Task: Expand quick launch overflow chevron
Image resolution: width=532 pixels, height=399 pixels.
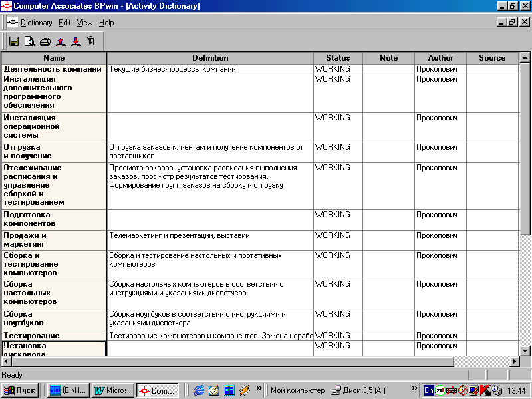Action: 259,388
